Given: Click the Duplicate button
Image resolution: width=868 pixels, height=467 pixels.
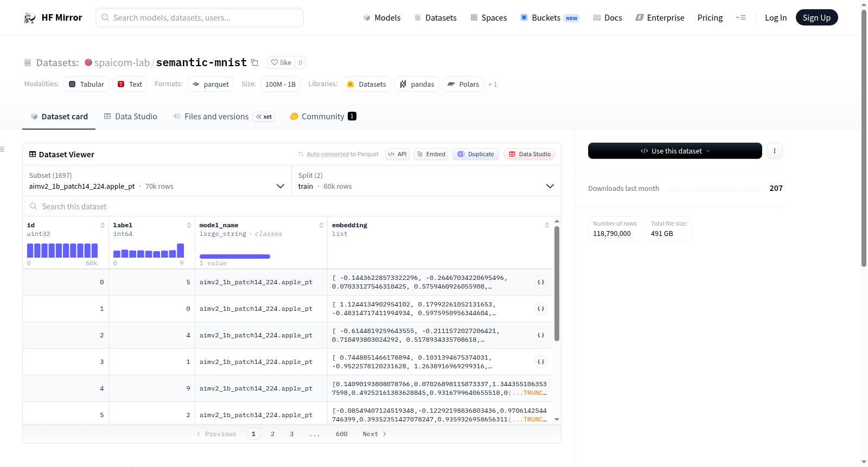Looking at the screenshot, I should point(476,154).
